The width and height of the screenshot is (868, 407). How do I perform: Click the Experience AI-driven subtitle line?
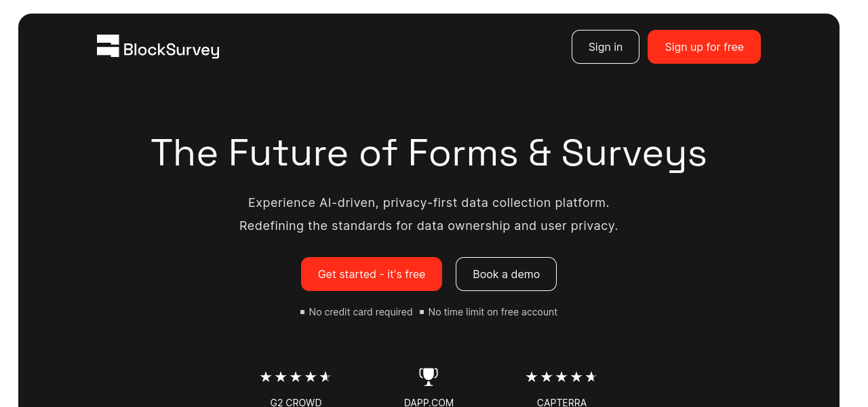point(429,203)
